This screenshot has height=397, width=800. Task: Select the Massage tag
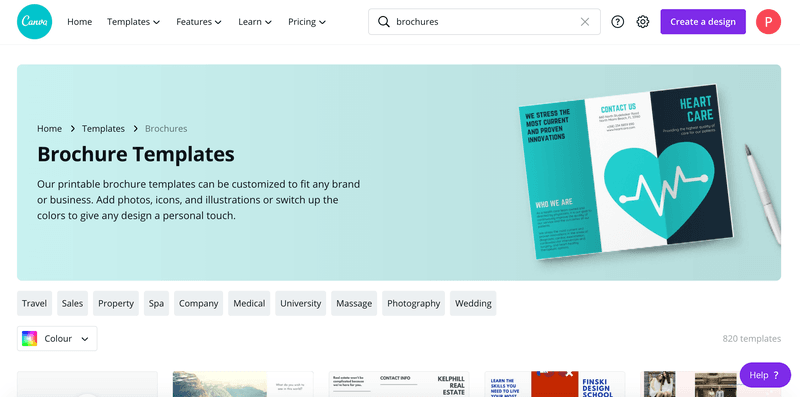[x=354, y=303]
